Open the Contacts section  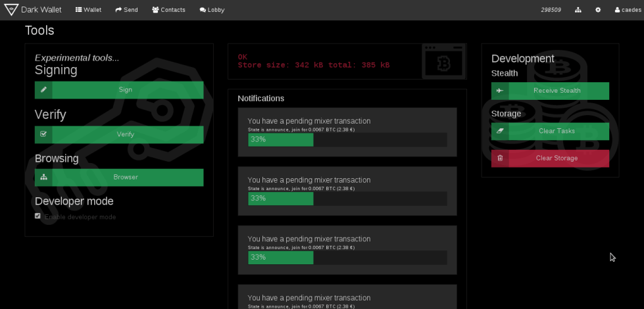168,10
